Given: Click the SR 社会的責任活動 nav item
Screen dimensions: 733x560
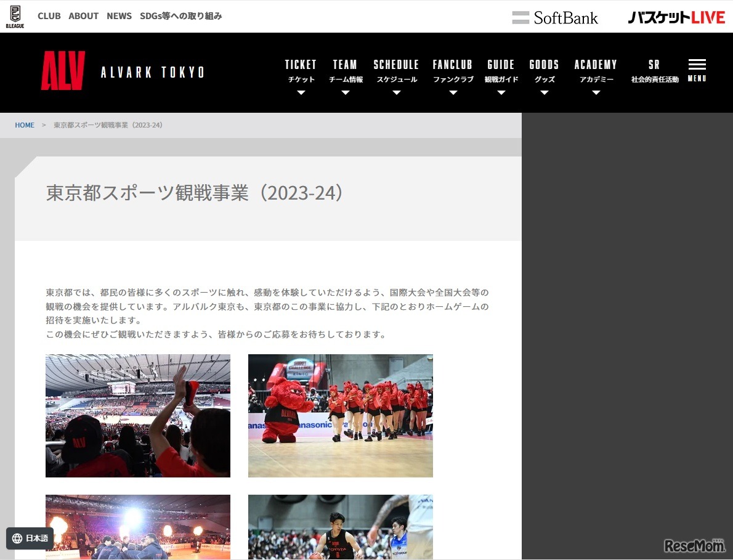Looking at the screenshot, I should click(x=654, y=71).
